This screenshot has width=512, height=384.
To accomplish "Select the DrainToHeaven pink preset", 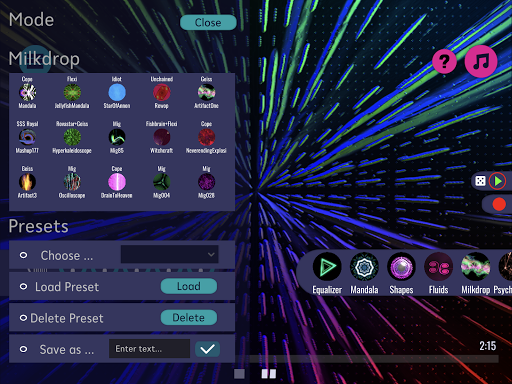I will coord(117,182).
